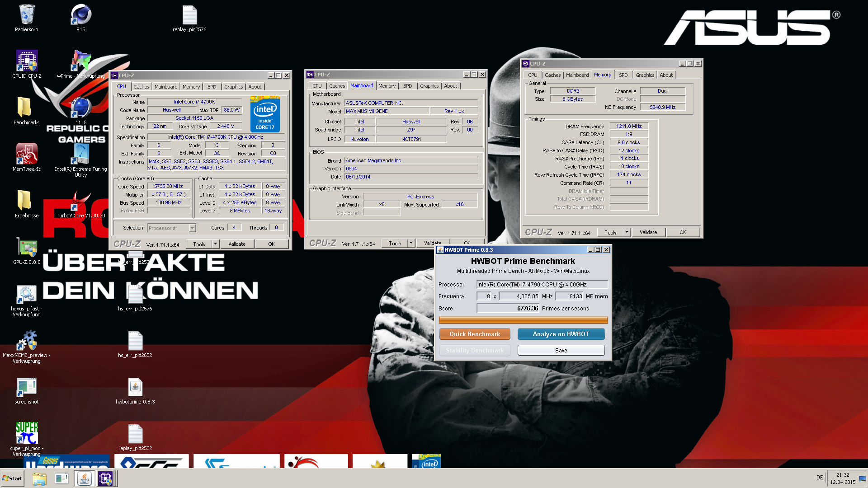Select the Java app taskbar button
This screenshot has height=488, width=868.
(x=84, y=479)
